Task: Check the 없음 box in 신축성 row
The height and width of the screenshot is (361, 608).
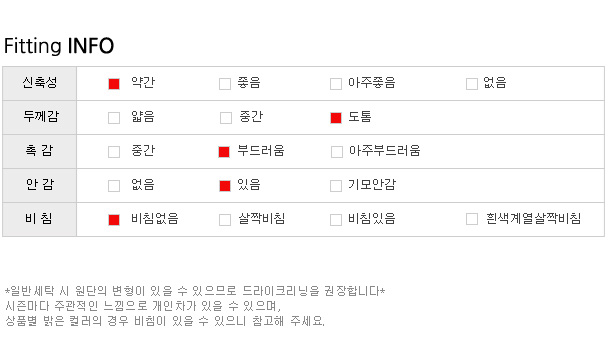Action: pos(472,84)
